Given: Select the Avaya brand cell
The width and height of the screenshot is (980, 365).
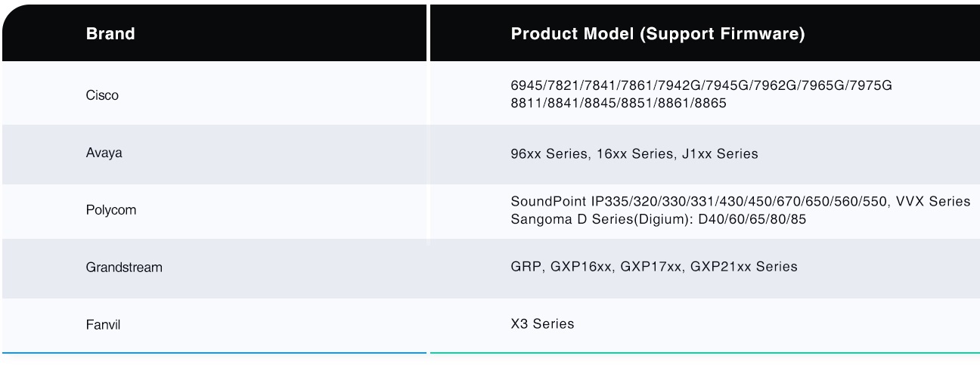Looking at the screenshot, I should click(104, 153).
